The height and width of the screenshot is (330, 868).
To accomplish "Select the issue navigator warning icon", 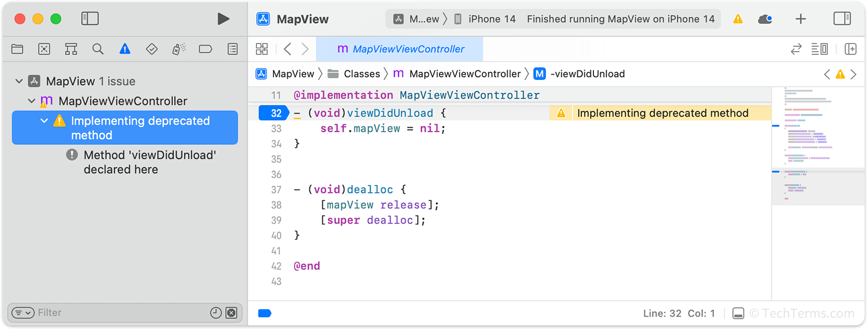I will (125, 49).
